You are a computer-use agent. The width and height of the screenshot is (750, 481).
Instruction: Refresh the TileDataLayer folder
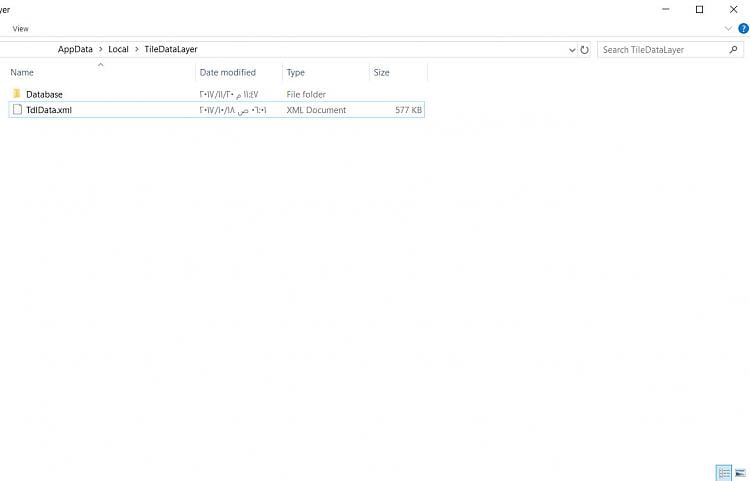[585, 50]
